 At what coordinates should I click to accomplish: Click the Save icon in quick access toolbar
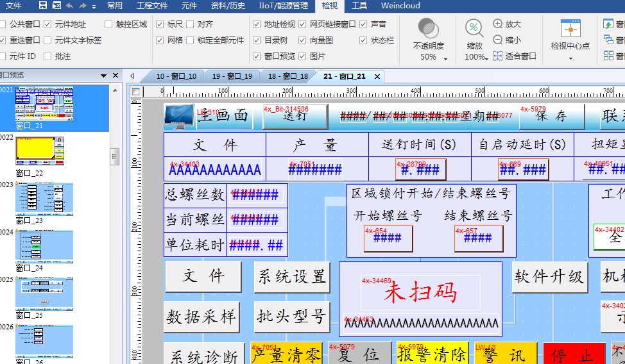[x=42, y=6]
